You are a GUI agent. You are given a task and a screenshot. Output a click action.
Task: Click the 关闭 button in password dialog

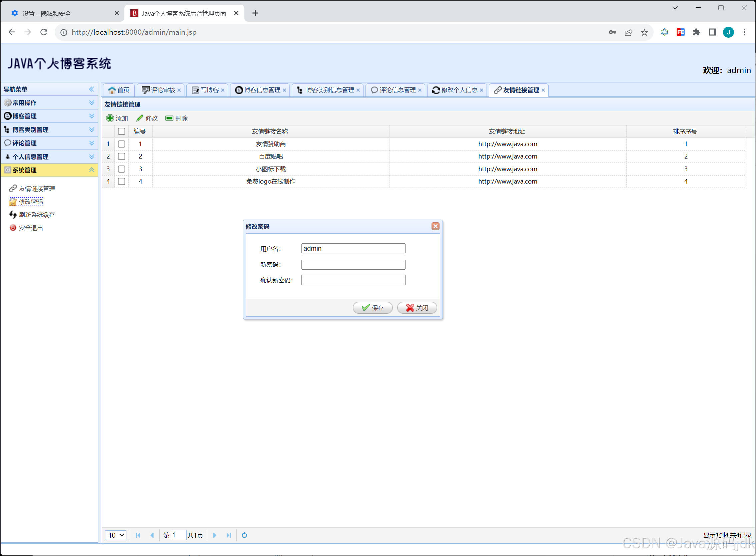417,307
